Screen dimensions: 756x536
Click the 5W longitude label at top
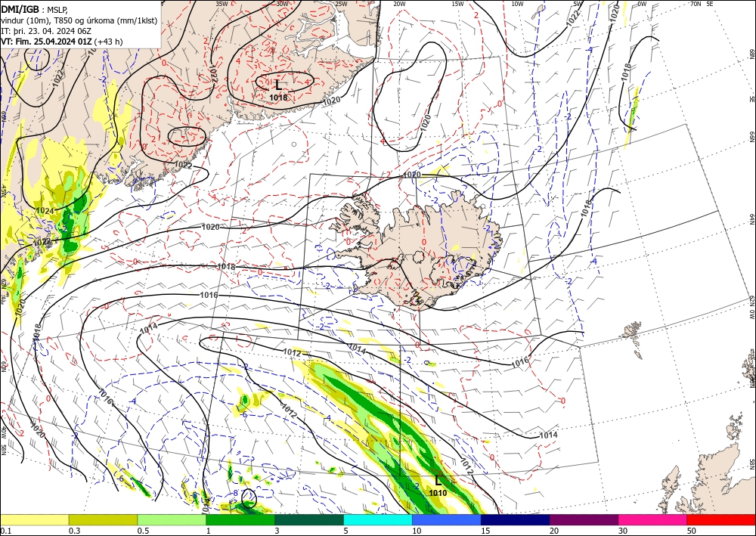point(578,4)
